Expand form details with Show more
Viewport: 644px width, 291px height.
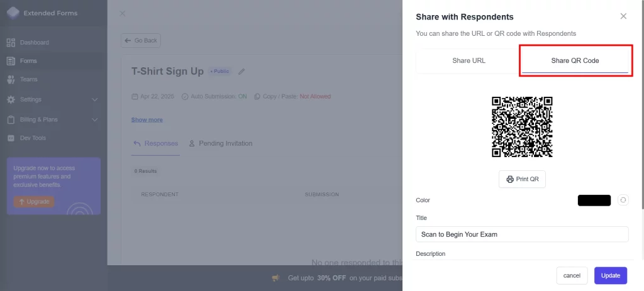pyautogui.click(x=147, y=120)
